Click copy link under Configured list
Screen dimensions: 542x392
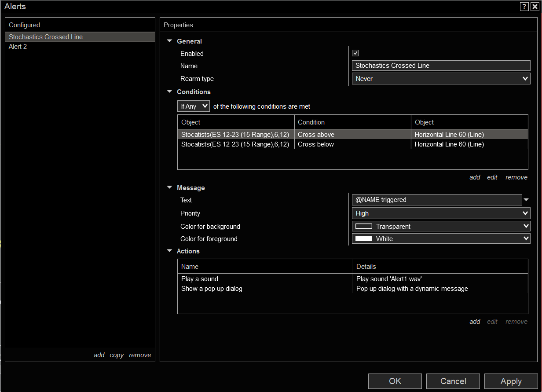117,355
